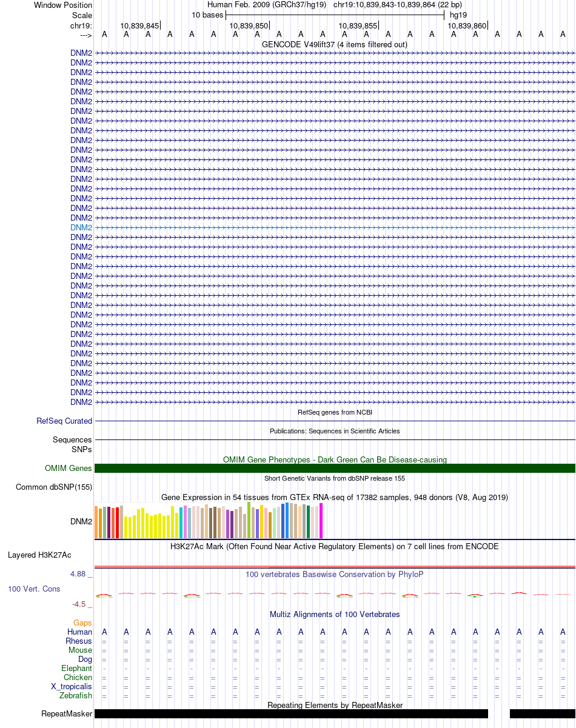Open 'OMIM Gene Phenotypes' track title
The height and width of the screenshot is (728, 576).
(335, 459)
